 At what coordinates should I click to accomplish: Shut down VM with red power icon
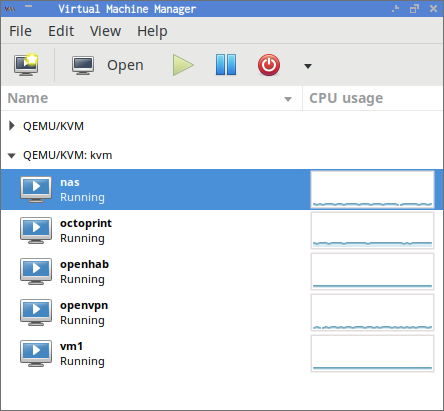point(269,65)
